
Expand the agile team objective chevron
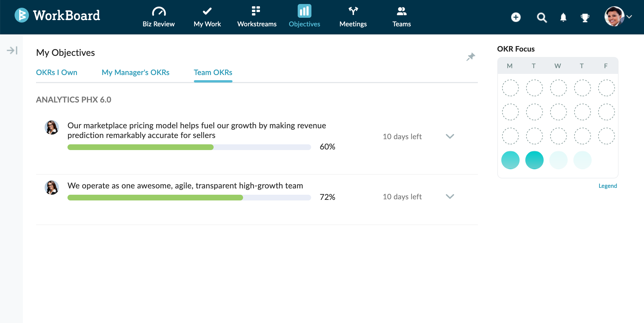click(450, 196)
